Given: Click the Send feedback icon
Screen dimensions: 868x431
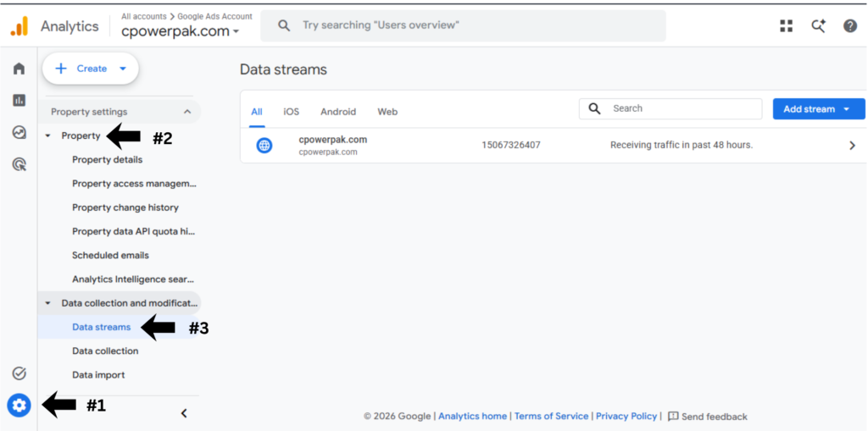Looking at the screenshot, I should [673, 417].
